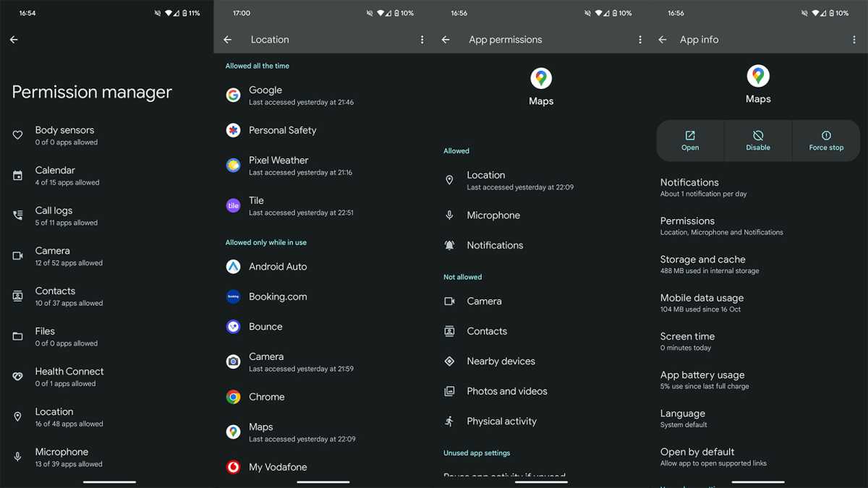The height and width of the screenshot is (488, 868).
Task: Open Calendar permission, 4 of 15 apps
Action: [x=107, y=176]
